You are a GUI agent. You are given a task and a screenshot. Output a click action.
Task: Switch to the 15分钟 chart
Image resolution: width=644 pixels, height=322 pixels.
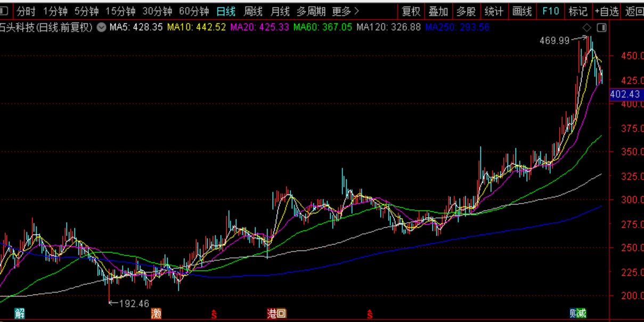[x=120, y=11]
